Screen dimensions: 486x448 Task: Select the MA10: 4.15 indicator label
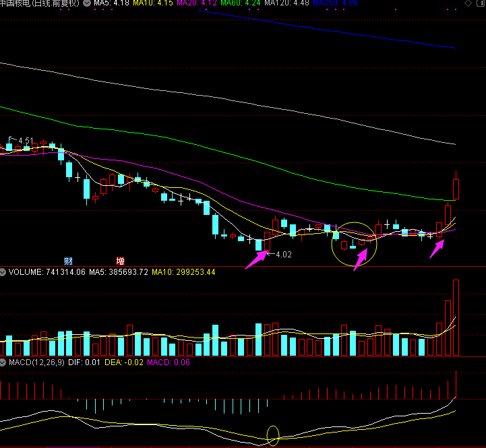[x=153, y=3]
